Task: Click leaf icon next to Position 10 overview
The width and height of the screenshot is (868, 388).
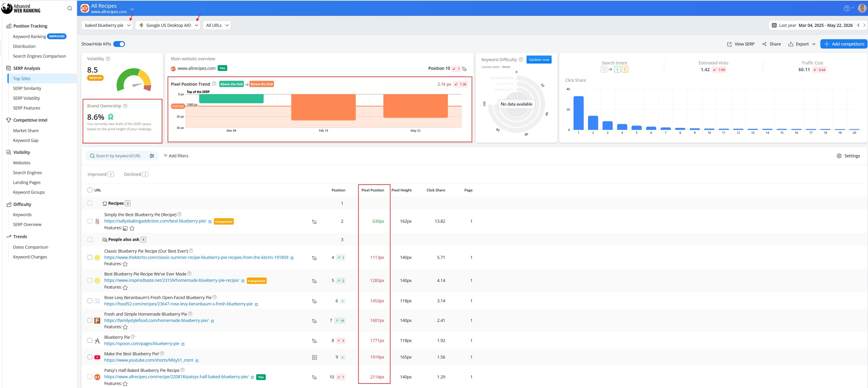Action: [464, 69]
